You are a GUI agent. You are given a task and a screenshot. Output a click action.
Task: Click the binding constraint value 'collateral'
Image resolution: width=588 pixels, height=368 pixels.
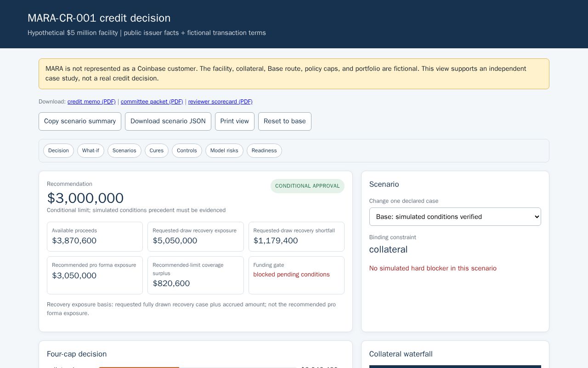point(389,250)
